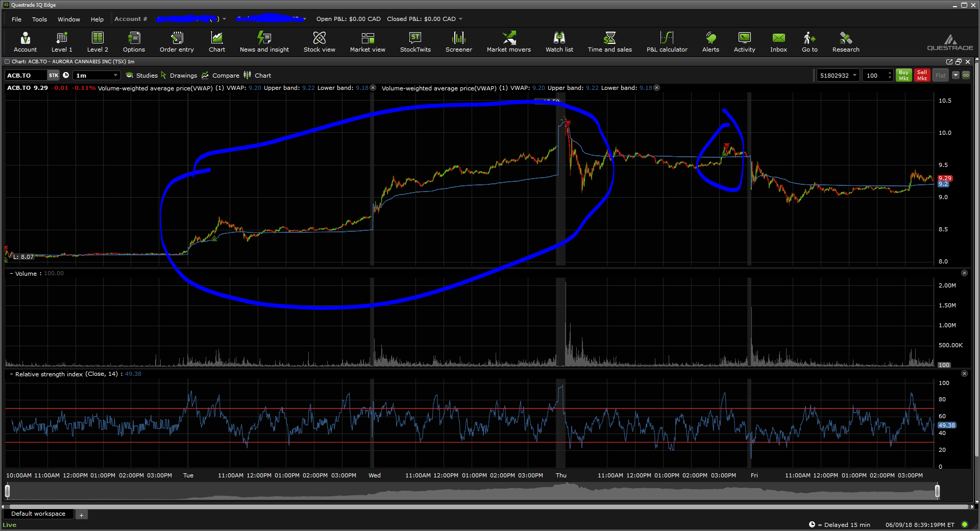
Task: Open the Inbox
Action: (x=779, y=42)
